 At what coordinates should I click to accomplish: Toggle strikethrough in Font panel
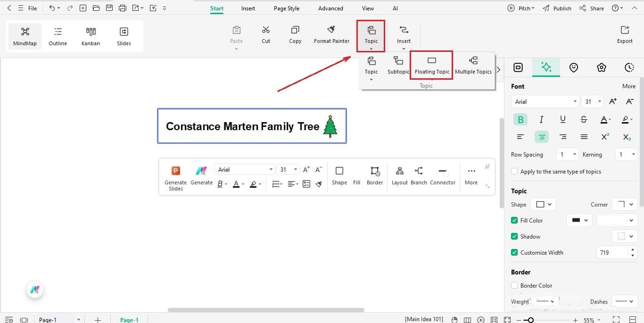pyautogui.click(x=584, y=119)
